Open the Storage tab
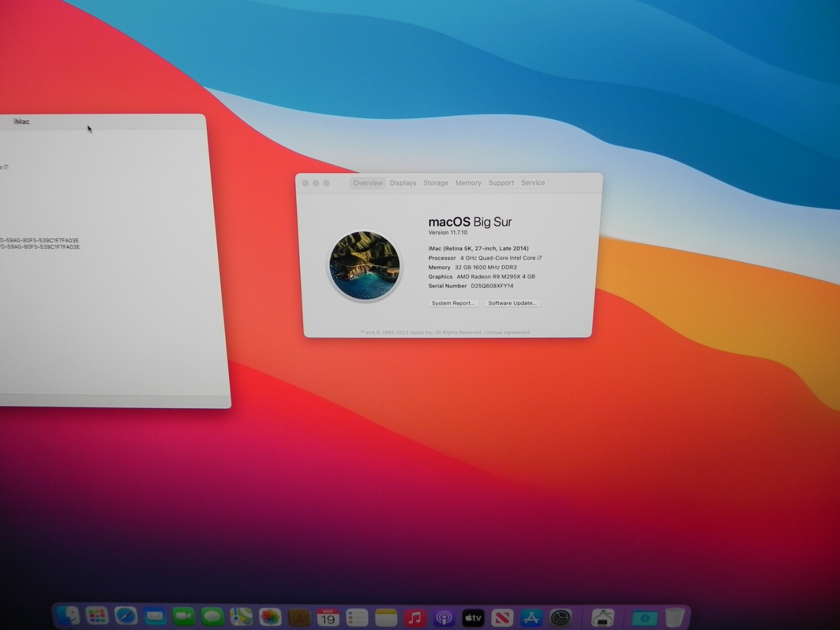Image resolution: width=840 pixels, height=630 pixels. tap(436, 183)
